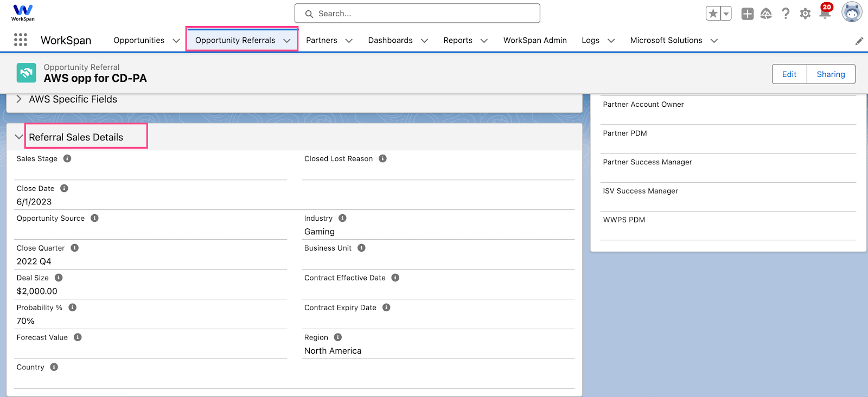Viewport: 868px width, 397px height.
Task: Click the Deal Size value $2,000.00
Action: pos(37,291)
